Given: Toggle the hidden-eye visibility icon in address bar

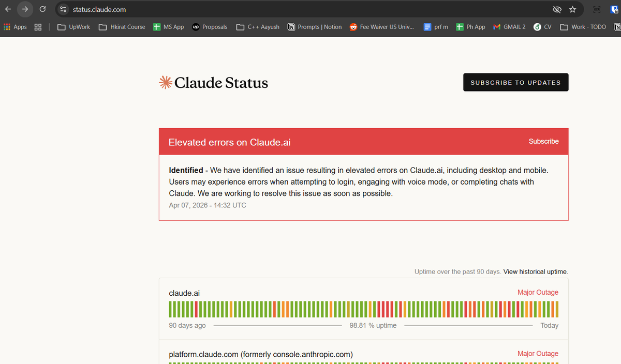Looking at the screenshot, I should tap(557, 9).
